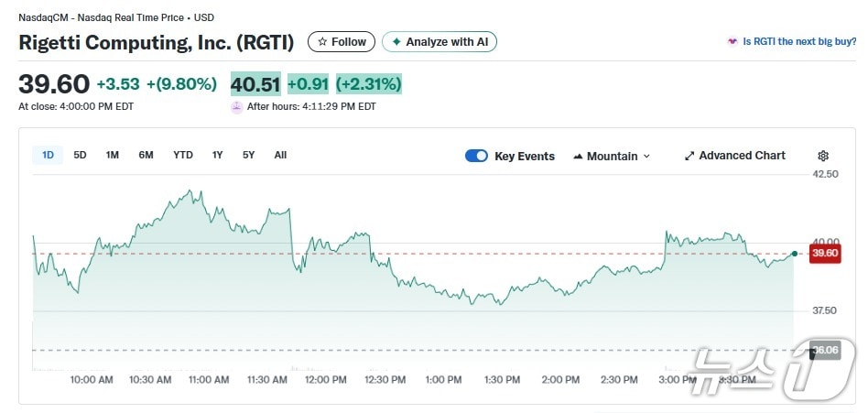
Task: Click the Advanced Chart link
Action: click(742, 156)
